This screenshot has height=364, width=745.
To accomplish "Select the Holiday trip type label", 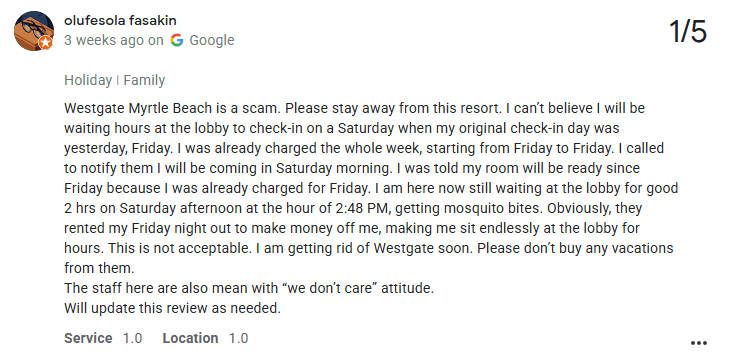I will [x=88, y=80].
